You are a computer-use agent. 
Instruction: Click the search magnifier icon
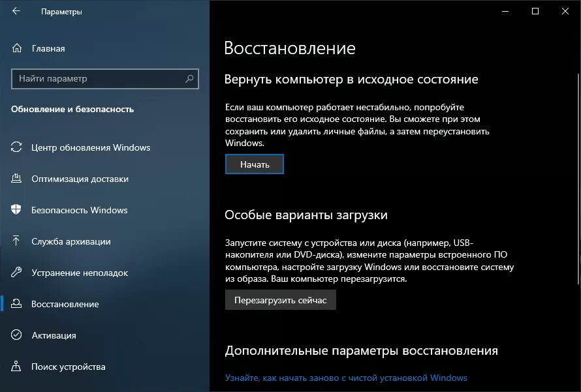[189, 78]
